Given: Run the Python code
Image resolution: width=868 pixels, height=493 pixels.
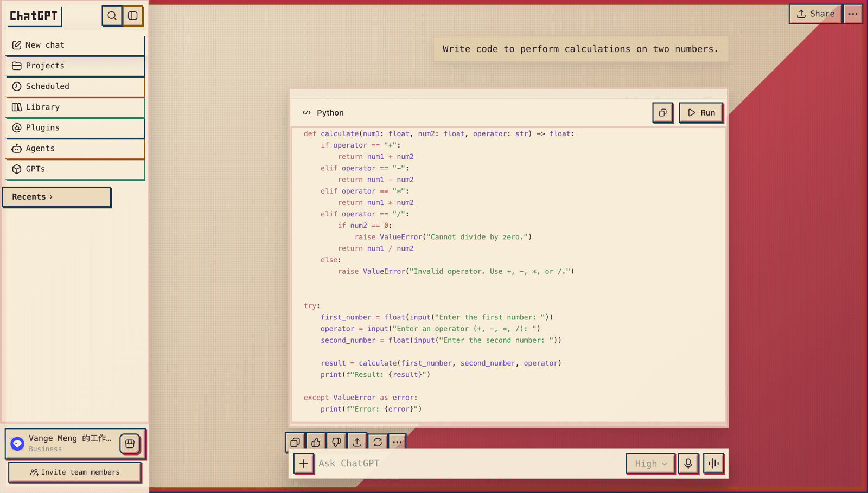Looking at the screenshot, I should click(x=701, y=113).
